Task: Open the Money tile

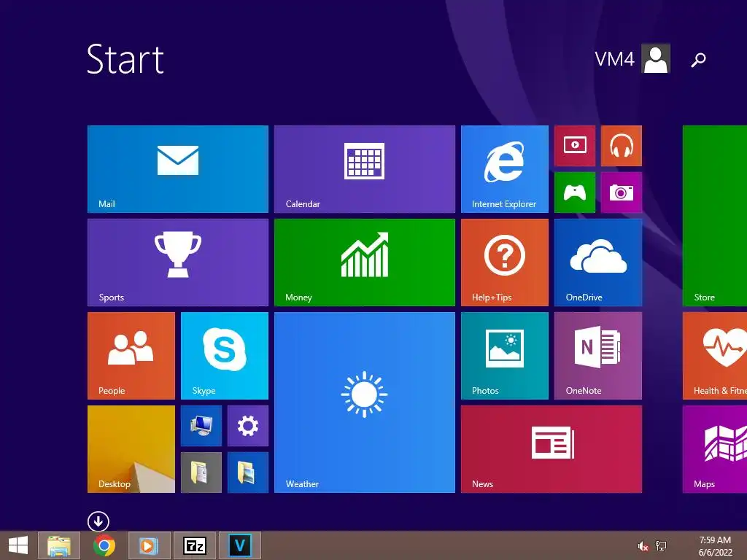Action: pos(365,262)
